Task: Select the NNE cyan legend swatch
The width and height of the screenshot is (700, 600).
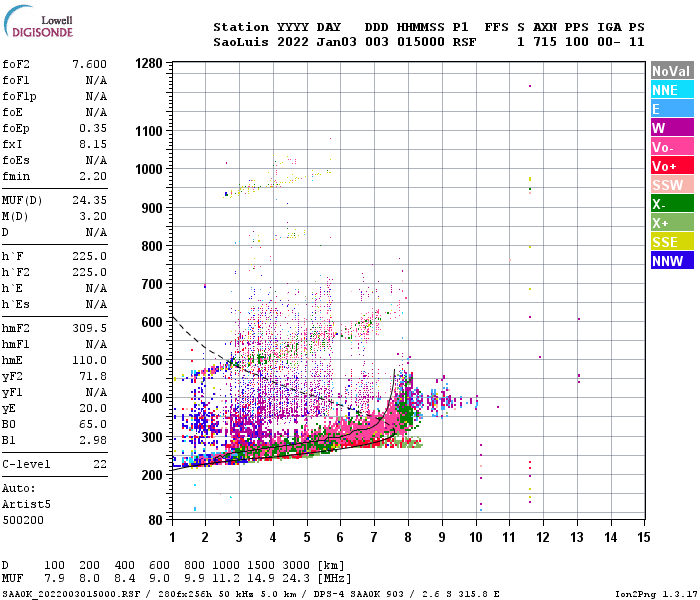Action: (x=672, y=90)
